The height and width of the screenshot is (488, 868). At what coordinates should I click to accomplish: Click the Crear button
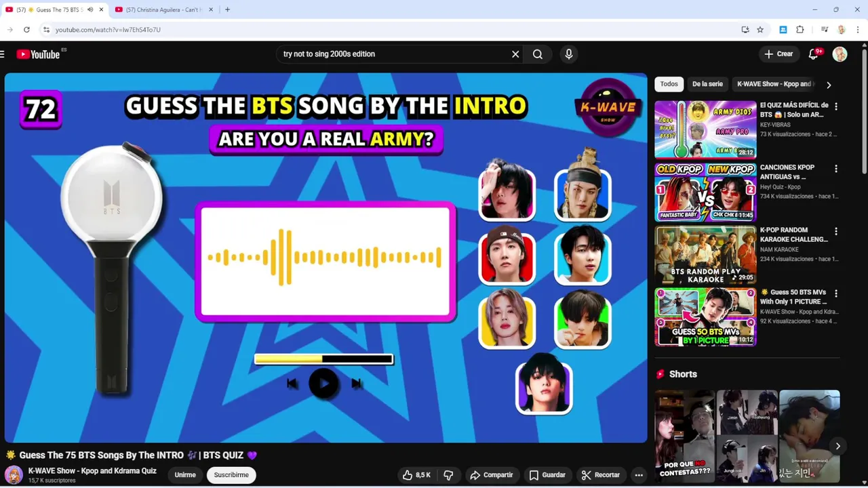click(778, 54)
